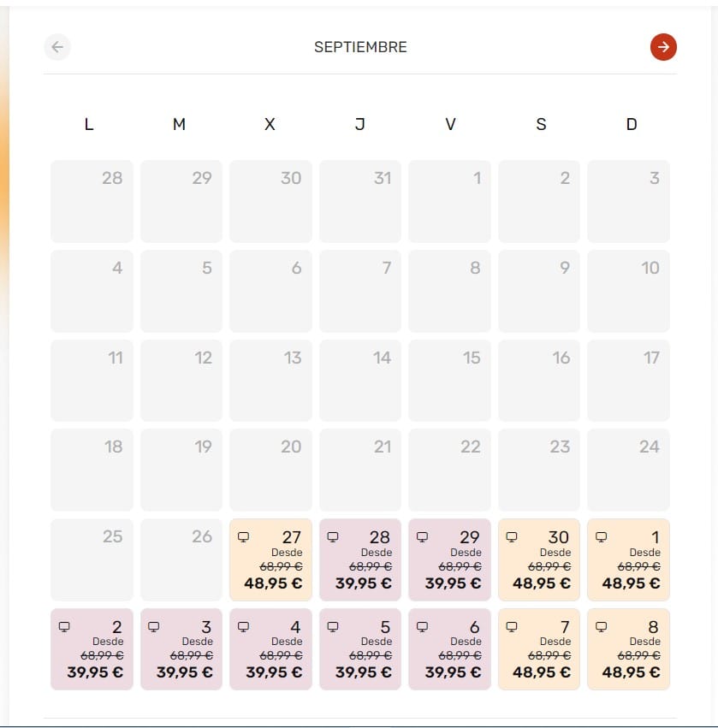The width and height of the screenshot is (718, 728).
Task: Click the SEPTIEMBRE month title
Action: (360, 47)
